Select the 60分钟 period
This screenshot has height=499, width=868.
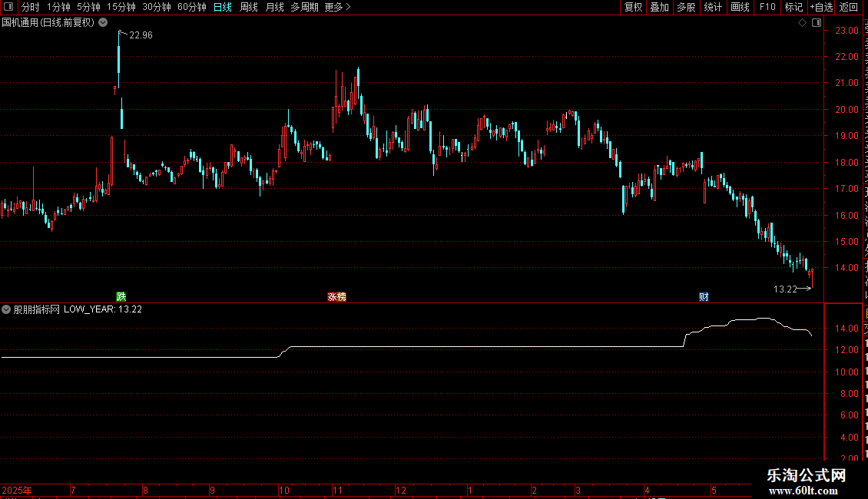192,7
